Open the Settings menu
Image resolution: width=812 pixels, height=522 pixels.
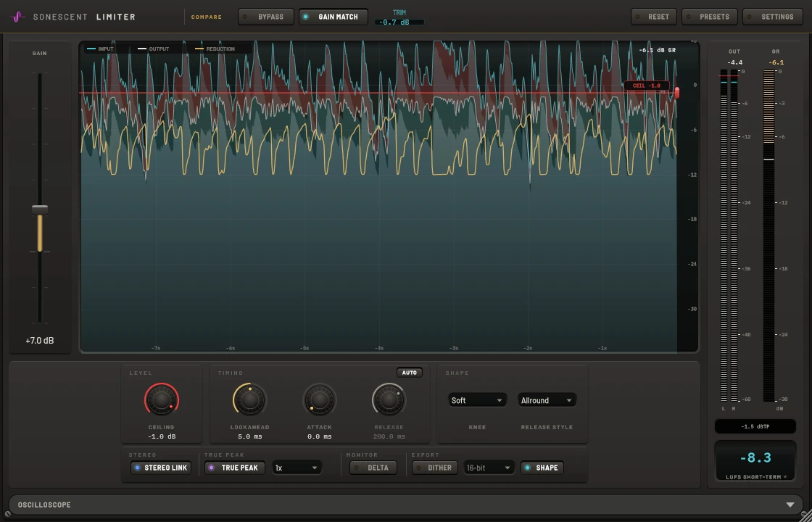(x=772, y=17)
